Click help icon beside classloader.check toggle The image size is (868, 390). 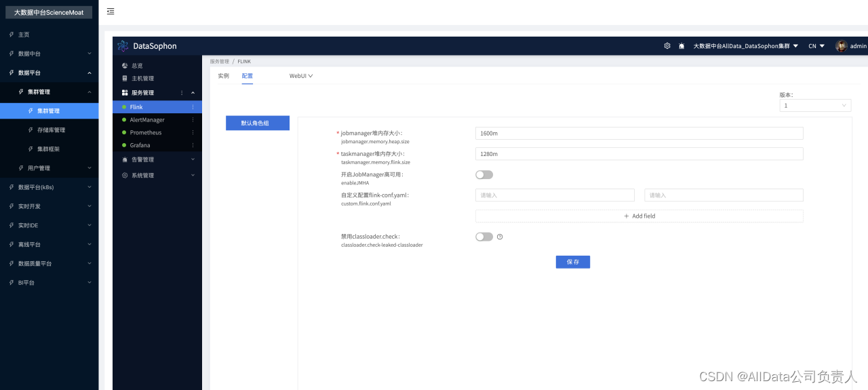pyautogui.click(x=500, y=237)
